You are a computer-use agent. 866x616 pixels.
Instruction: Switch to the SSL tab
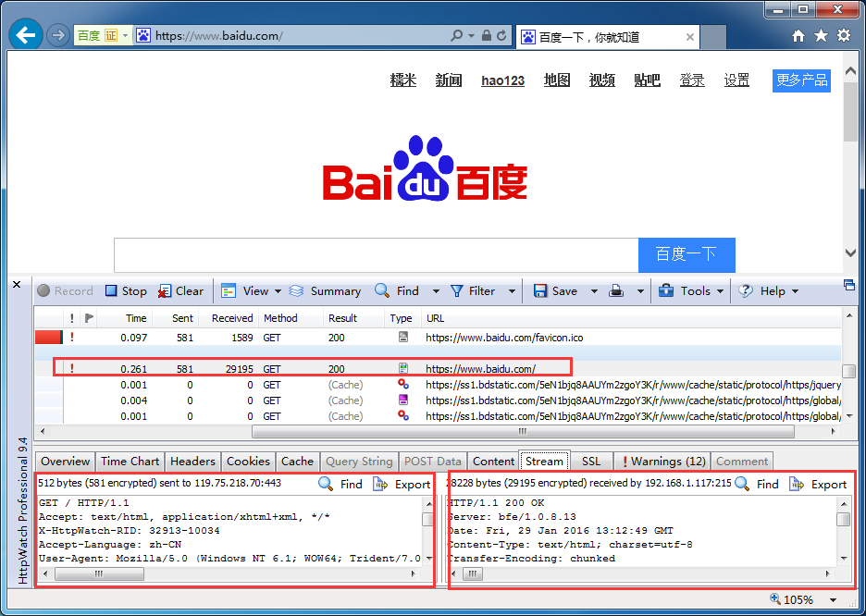[x=591, y=462]
